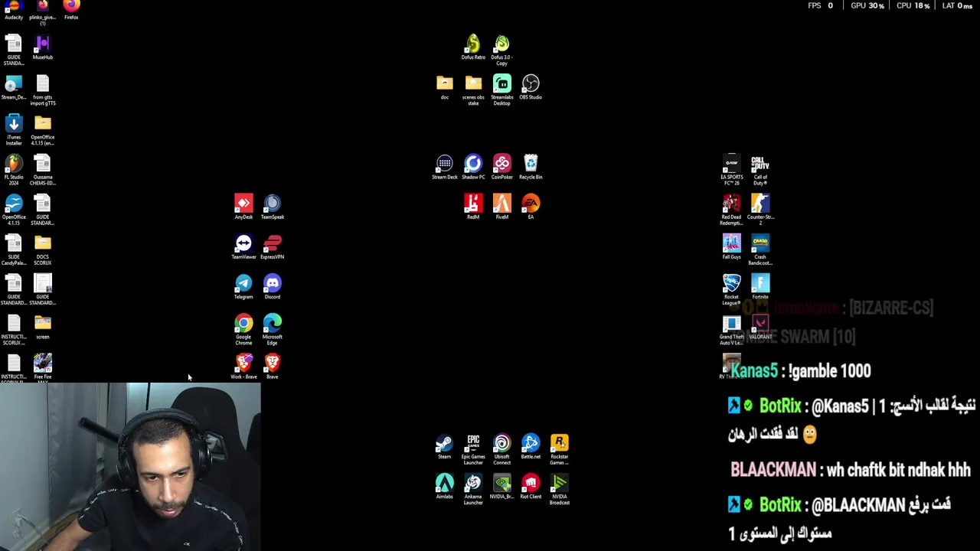Launch the Riot Client
Image resolution: width=980 pixels, height=551 pixels.
click(x=531, y=486)
